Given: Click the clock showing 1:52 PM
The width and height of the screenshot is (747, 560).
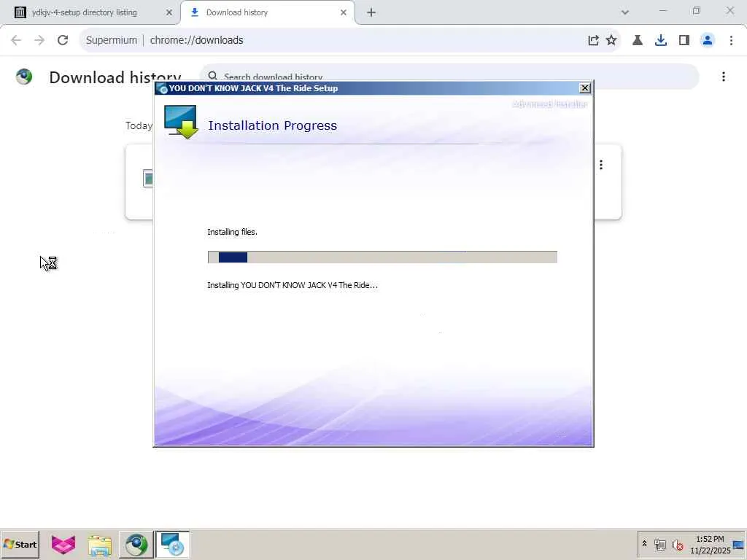Looking at the screenshot, I should point(710,539).
